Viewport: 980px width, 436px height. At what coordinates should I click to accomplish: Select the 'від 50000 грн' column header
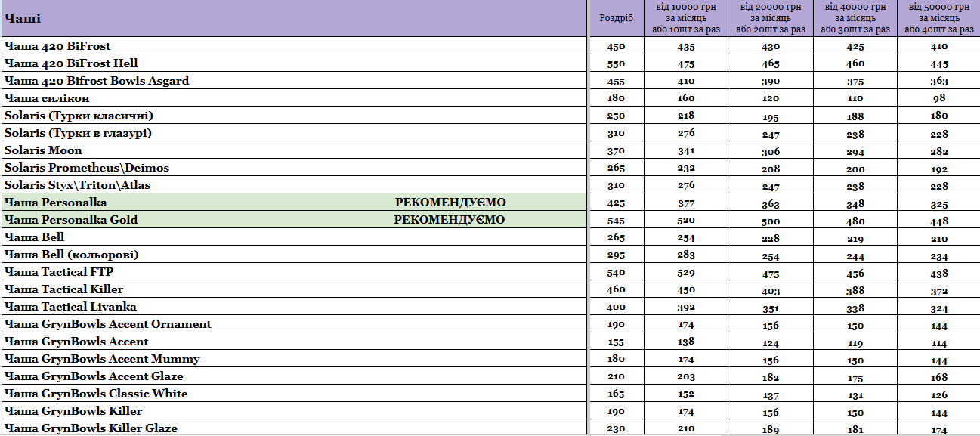939,18
